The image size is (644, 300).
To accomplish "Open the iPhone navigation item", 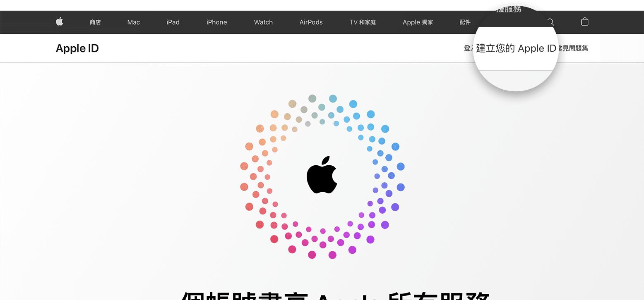I will pyautogui.click(x=216, y=22).
